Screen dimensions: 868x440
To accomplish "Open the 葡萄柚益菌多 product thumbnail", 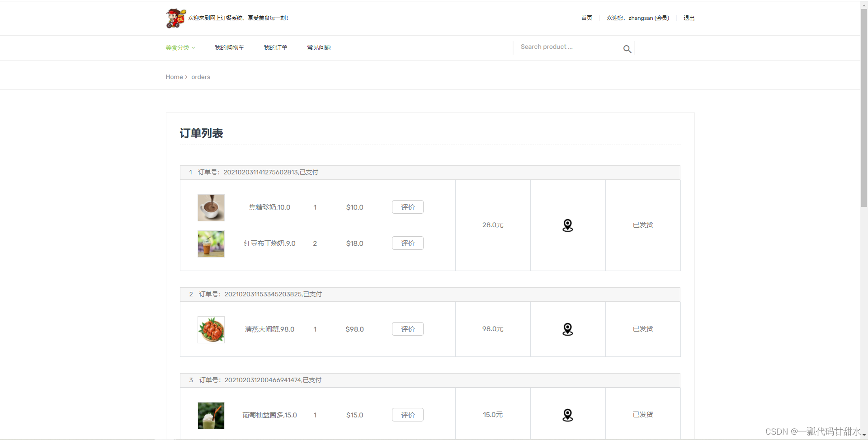I will 211,416.
